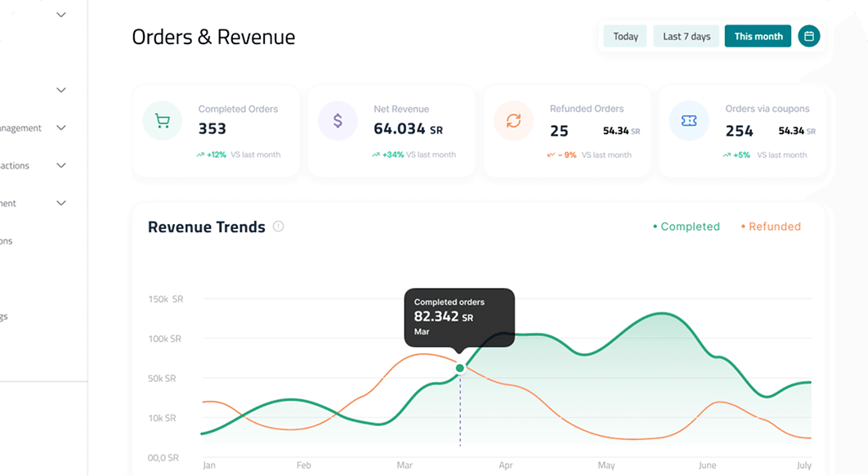Expand the topmost chevron in the sidebar
The width and height of the screenshot is (868, 476).
pyautogui.click(x=60, y=14)
